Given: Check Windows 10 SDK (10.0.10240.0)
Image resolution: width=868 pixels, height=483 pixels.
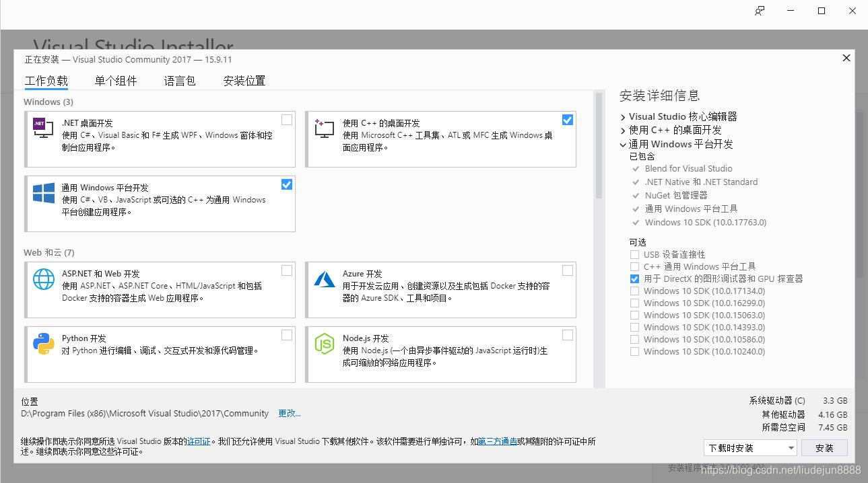Looking at the screenshot, I should pyautogui.click(x=634, y=351).
